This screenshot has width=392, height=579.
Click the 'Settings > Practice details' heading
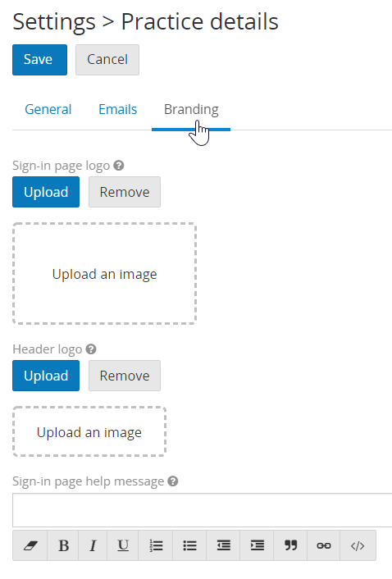pos(145,22)
